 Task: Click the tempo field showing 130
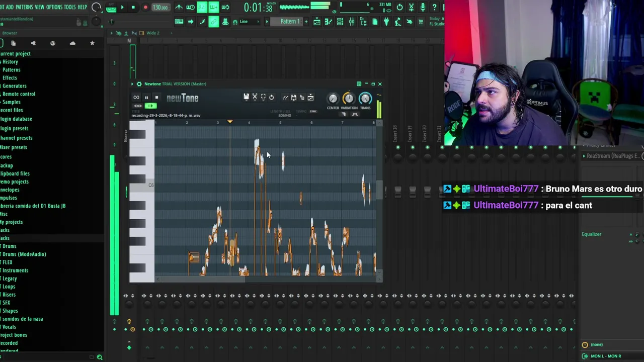[x=160, y=7]
